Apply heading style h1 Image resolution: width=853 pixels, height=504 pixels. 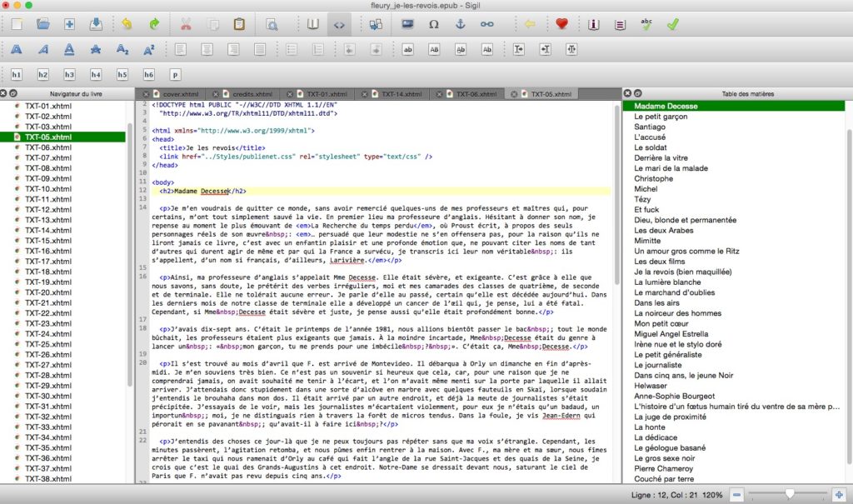[17, 75]
